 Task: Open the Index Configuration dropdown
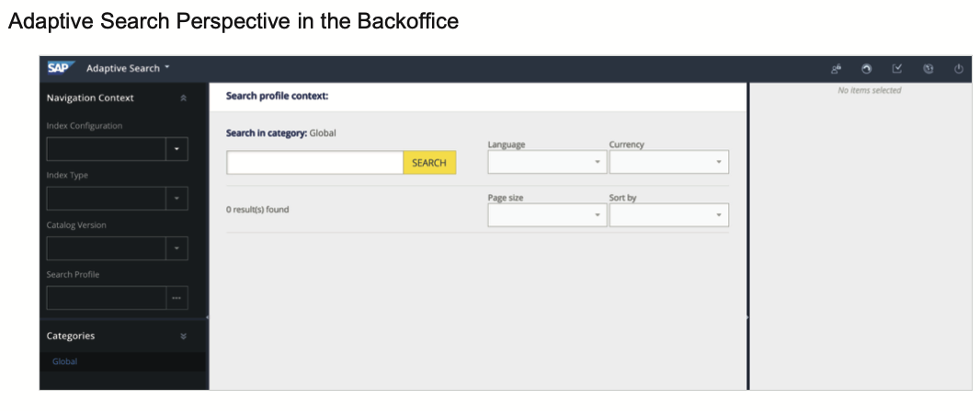pos(177,149)
